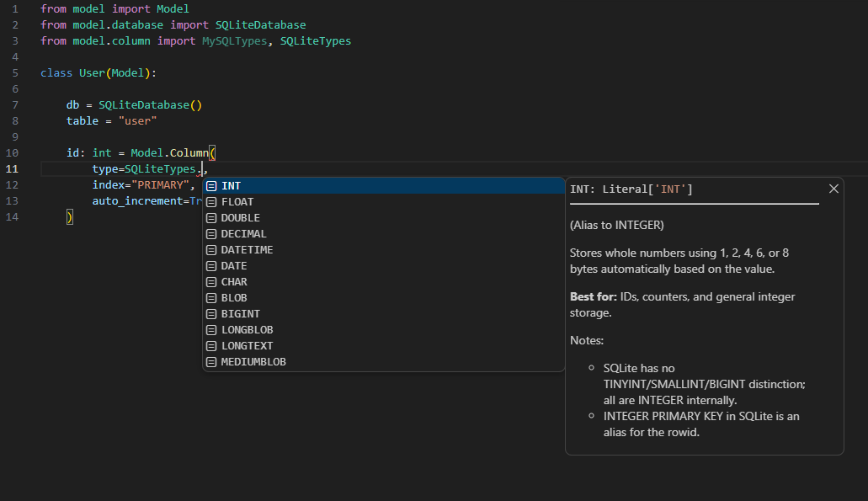Screen dimensions: 868x501
Task: Click the "user" string literal
Action: (x=138, y=121)
